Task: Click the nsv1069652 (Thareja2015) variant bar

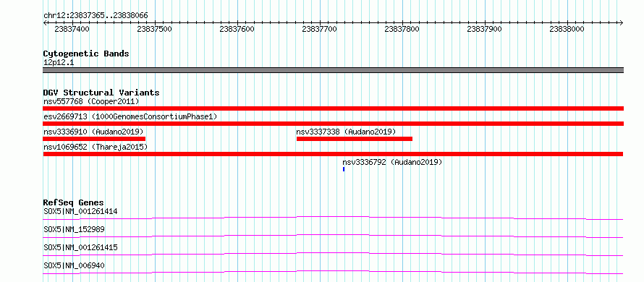Action: tap(333, 154)
